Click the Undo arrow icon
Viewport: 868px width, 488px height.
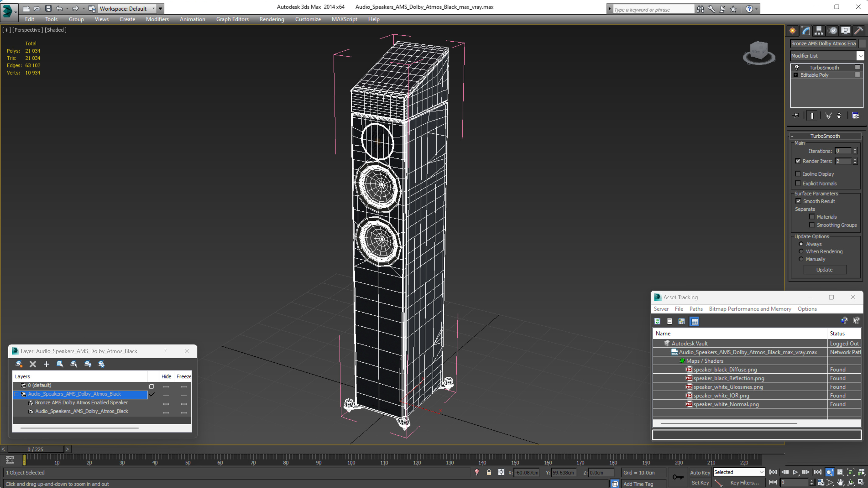pyautogui.click(x=59, y=9)
